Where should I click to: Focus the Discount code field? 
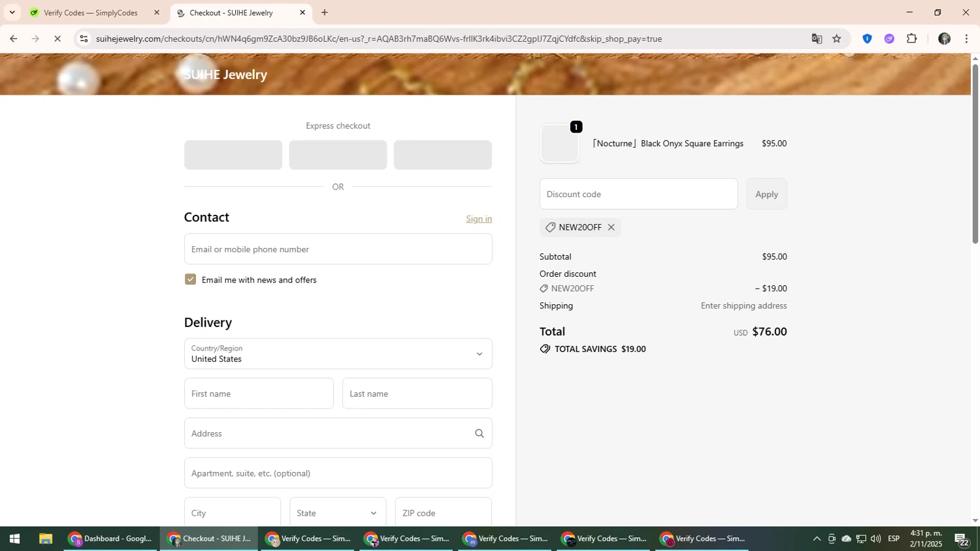pos(638,194)
